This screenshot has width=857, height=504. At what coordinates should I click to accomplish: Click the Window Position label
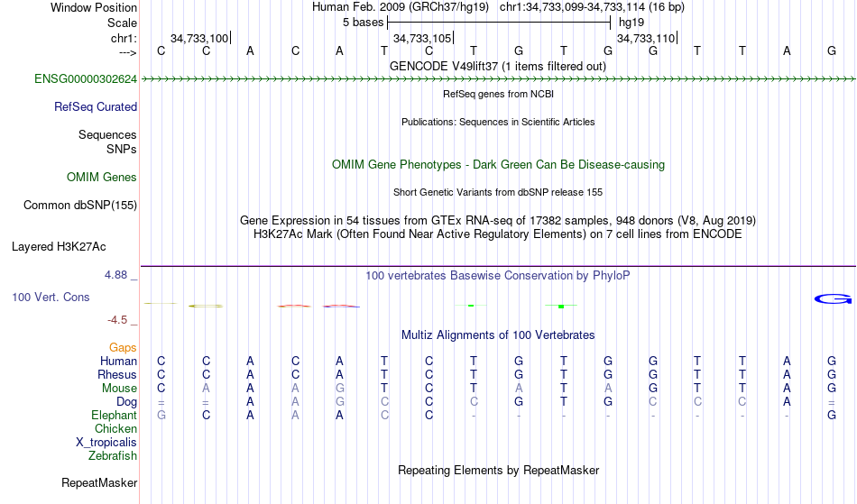[x=94, y=7]
